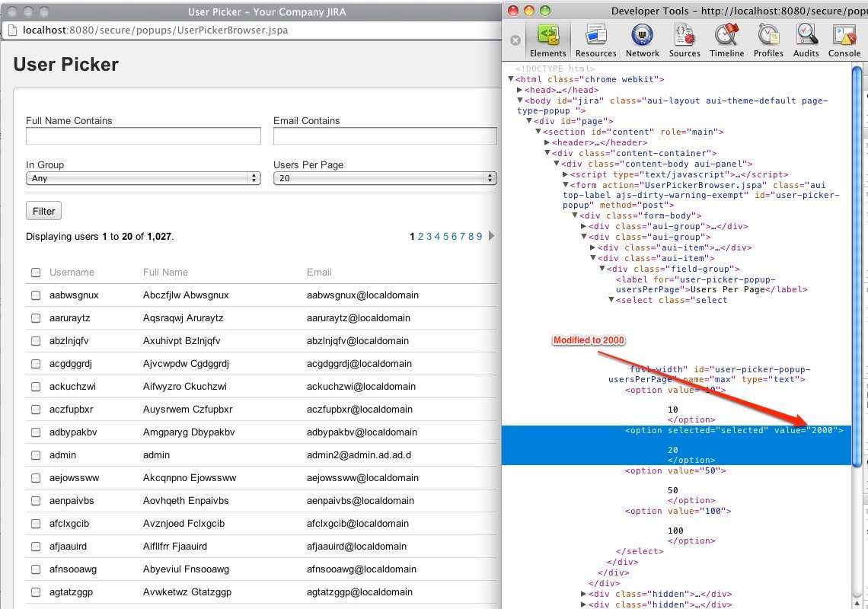Open the Timeline panel in Developer Tools
This screenshot has width=868, height=609.
pyautogui.click(x=727, y=40)
